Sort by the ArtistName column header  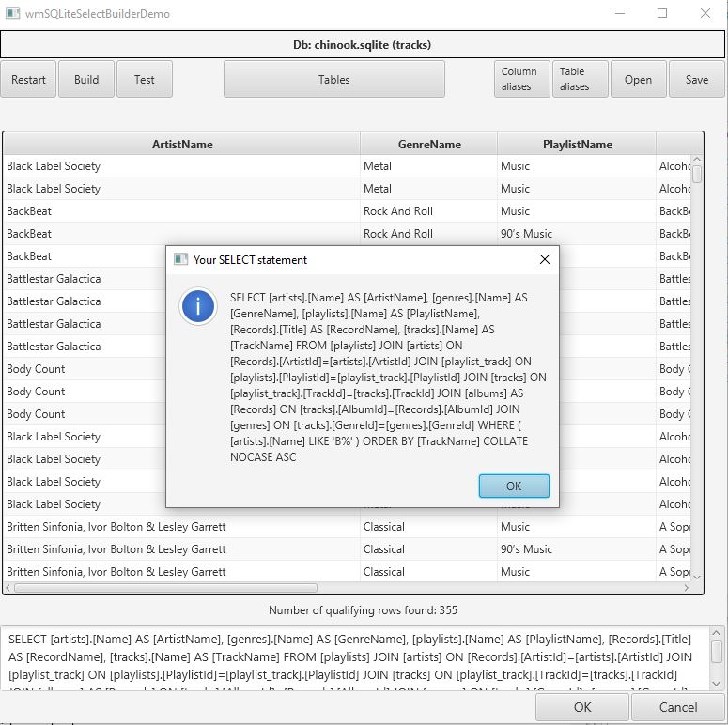(182, 145)
